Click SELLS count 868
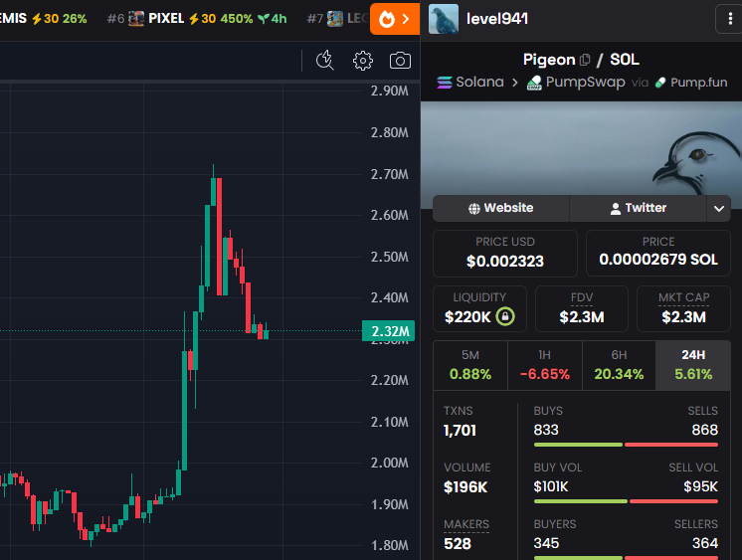 (x=704, y=430)
